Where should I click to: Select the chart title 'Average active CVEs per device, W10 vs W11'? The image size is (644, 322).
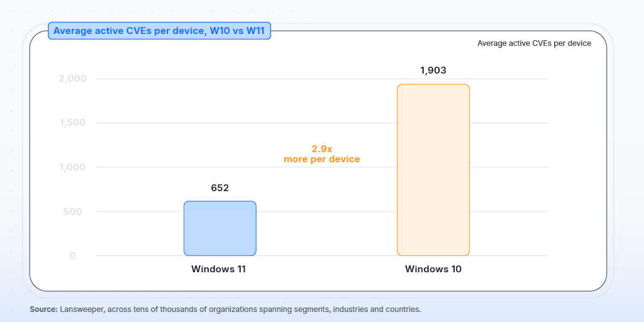coord(159,31)
